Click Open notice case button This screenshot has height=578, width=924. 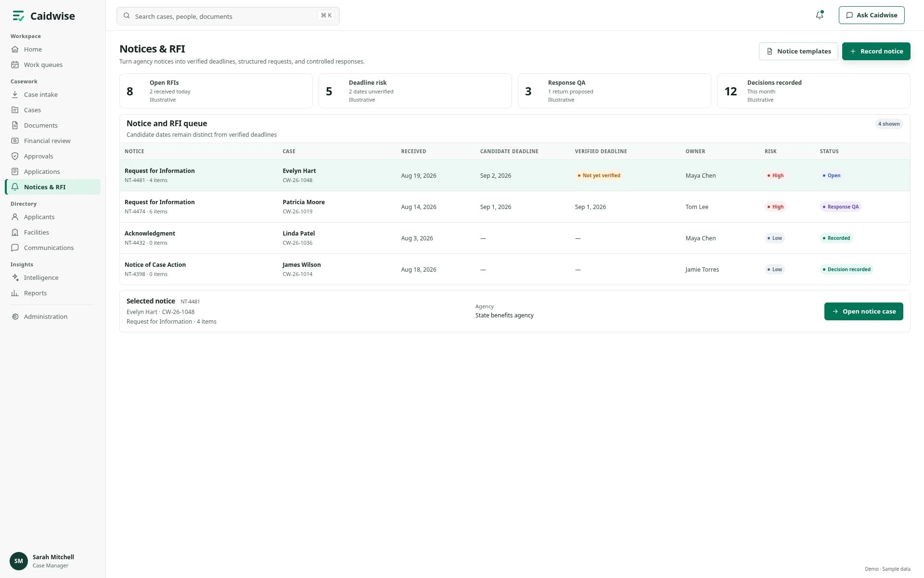coord(863,311)
